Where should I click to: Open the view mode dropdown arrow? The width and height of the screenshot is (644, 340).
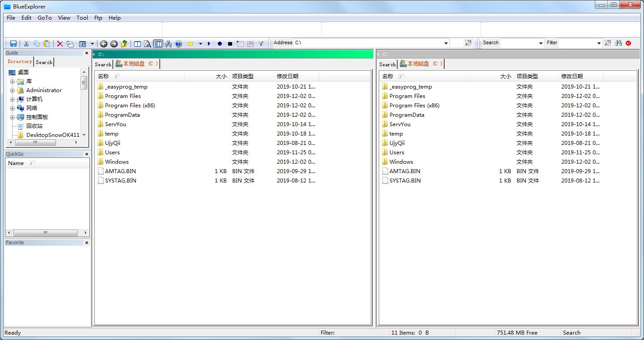pos(92,43)
